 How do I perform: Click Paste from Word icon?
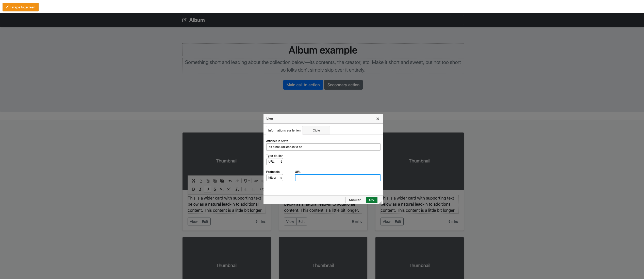(x=222, y=181)
